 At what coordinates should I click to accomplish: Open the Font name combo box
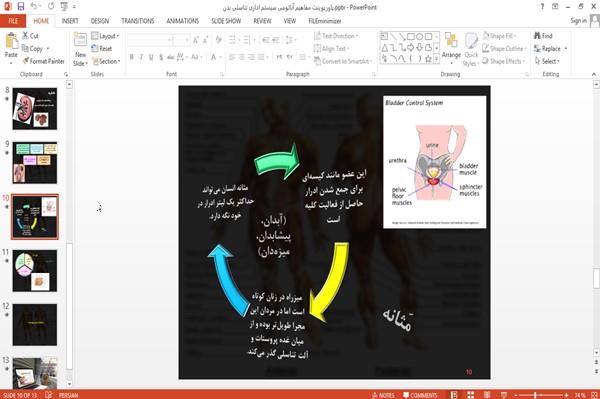149,40
